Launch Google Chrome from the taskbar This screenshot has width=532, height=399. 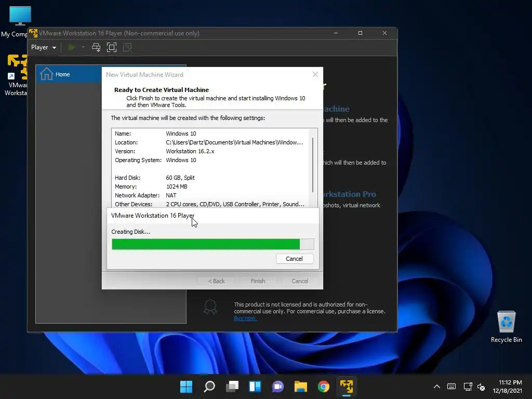pos(324,387)
